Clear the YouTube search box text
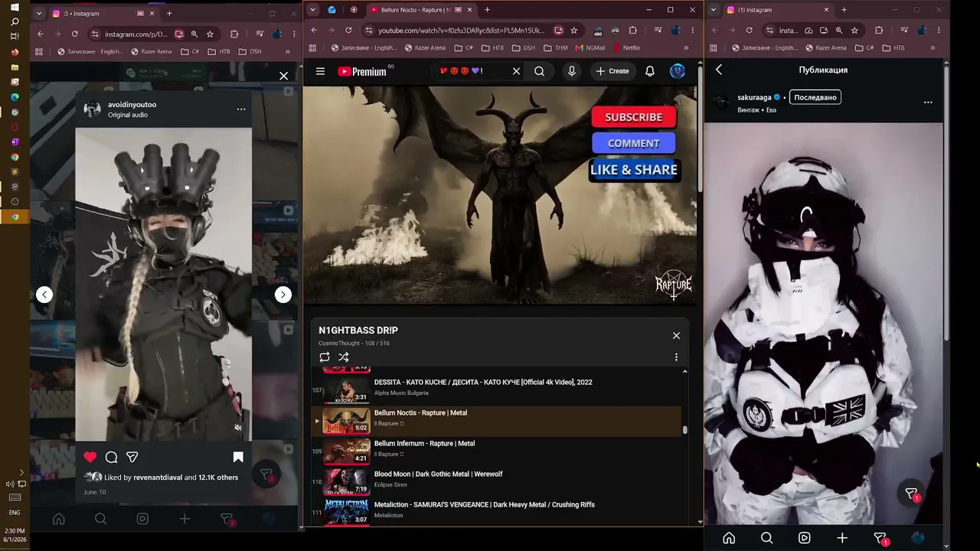The image size is (980, 551). point(516,71)
